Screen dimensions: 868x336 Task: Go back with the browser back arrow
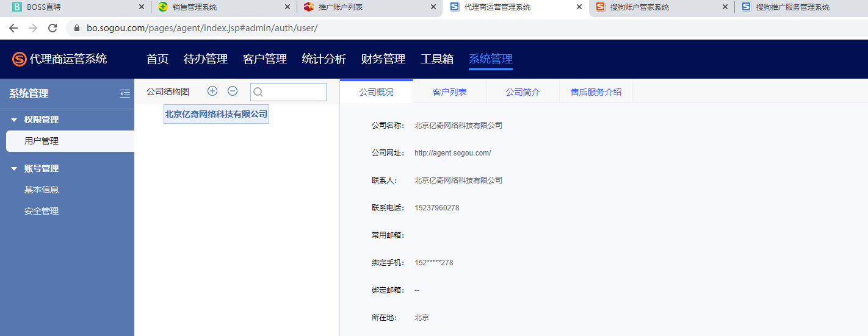coord(13,28)
